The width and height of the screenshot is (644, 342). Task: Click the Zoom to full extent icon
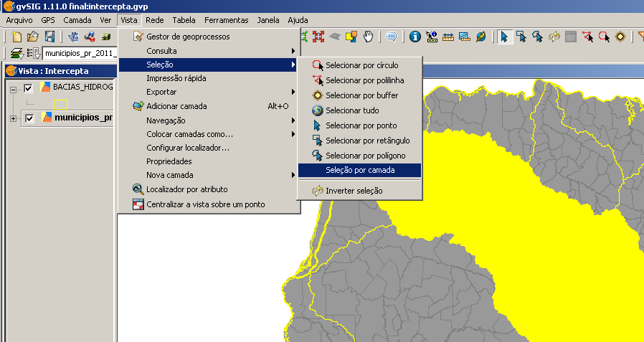(319, 37)
